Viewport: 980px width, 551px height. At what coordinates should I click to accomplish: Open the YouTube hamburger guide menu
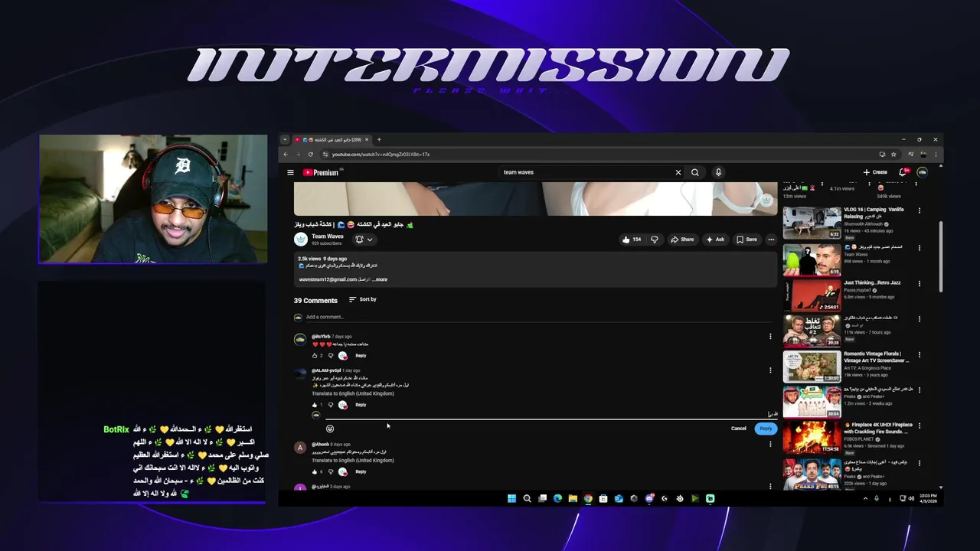click(x=290, y=172)
